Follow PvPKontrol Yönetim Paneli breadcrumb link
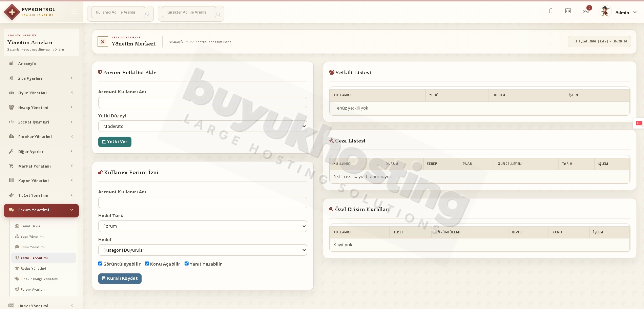Image resolution: width=644 pixels, height=309 pixels. pyautogui.click(x=211, y=42)
